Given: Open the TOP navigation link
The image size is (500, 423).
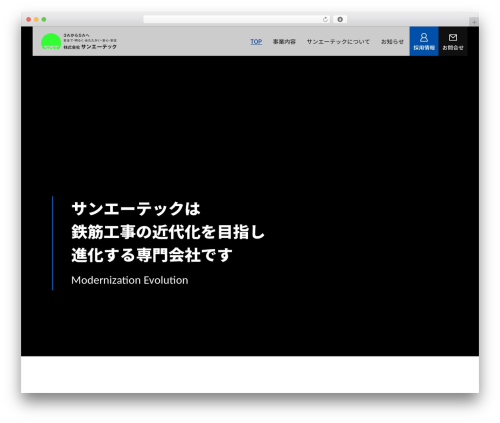Looking at the screenshot, I should click(x=256, y=42).
